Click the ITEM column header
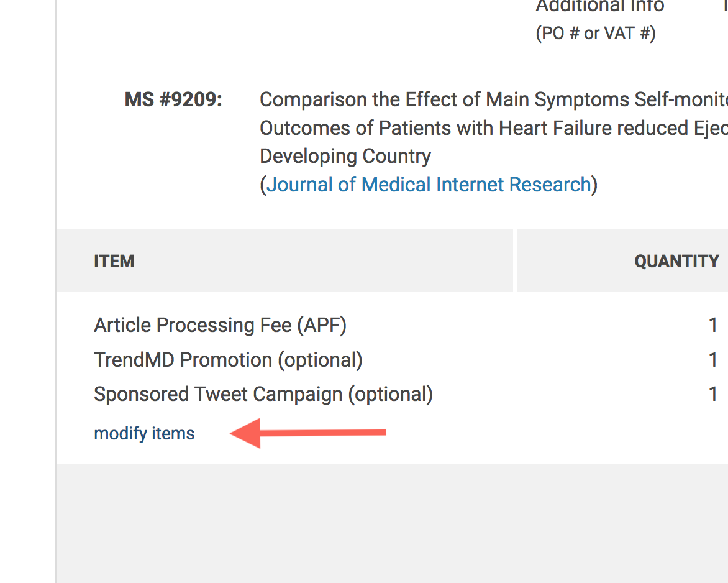 [114, 261]
